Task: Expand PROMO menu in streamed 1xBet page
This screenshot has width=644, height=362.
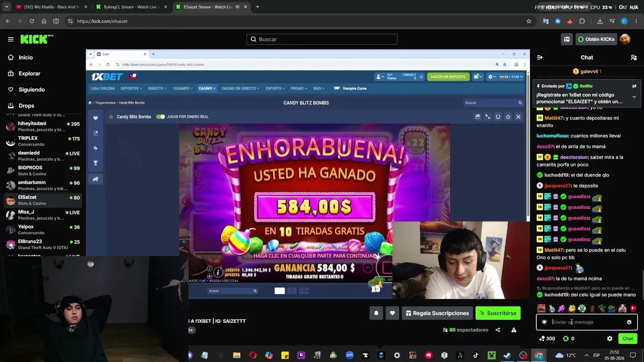Action: 299,88
